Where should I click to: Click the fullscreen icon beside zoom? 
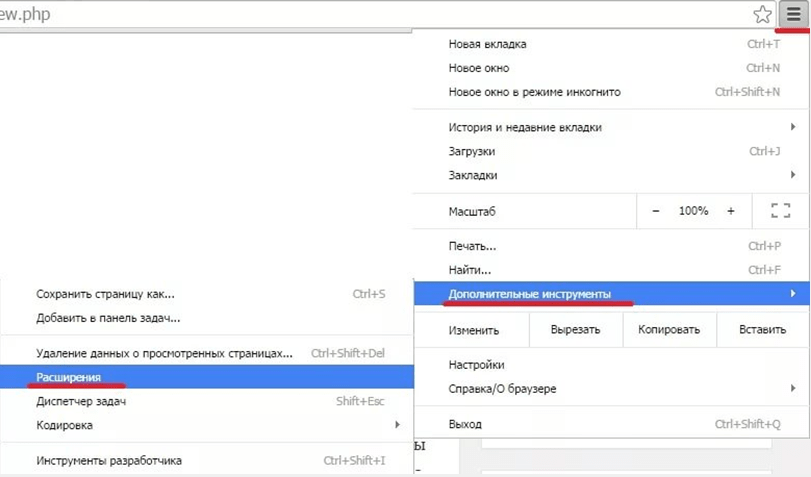[x=780, y=211]
